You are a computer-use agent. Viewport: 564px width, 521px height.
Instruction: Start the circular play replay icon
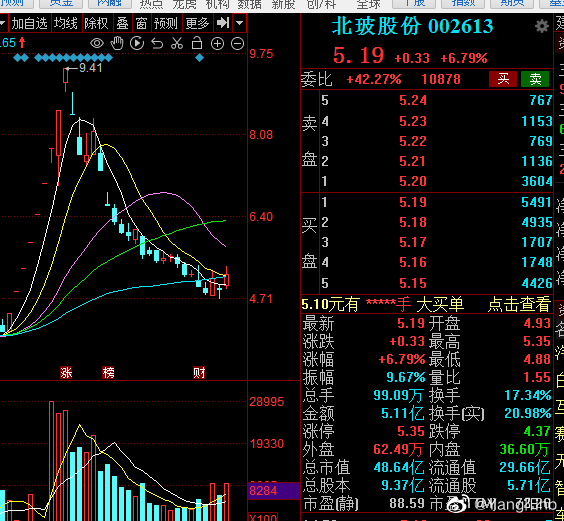137,43
